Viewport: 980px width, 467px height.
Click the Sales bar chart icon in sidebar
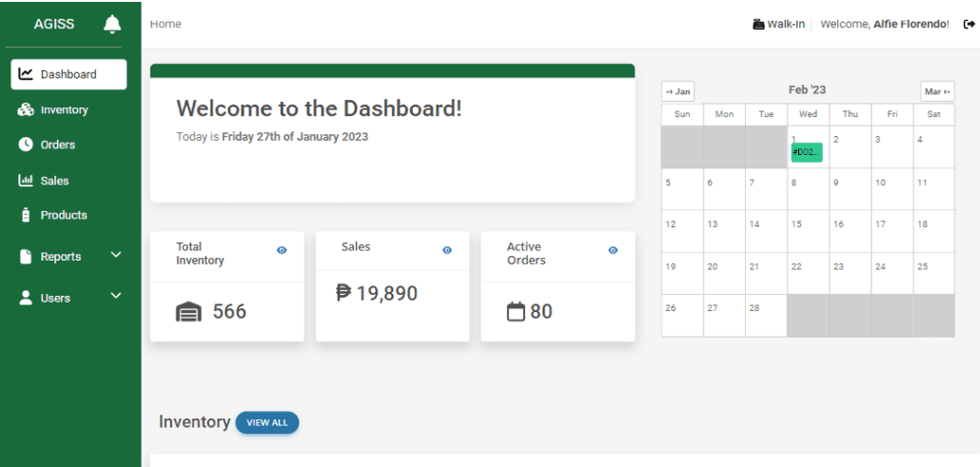coord(26,181)
